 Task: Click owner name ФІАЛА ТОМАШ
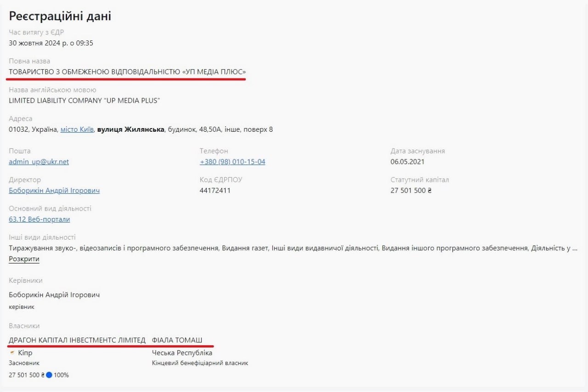tap(177, 340)
